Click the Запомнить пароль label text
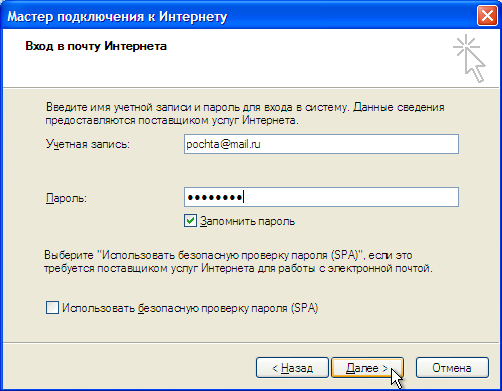The image size is (502, 391). click(248, 222)
